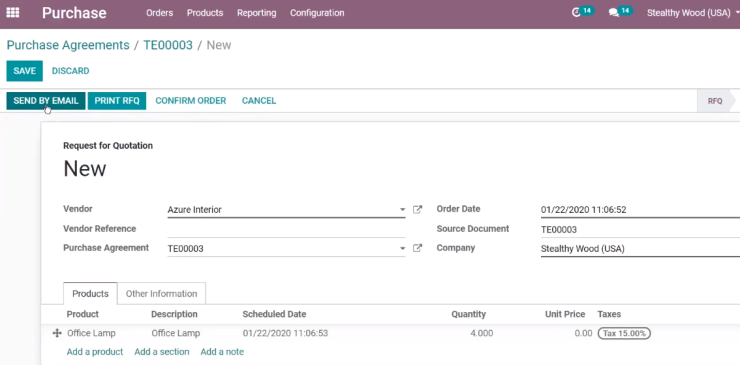This screenshot has width=740, height=365.
Task: Click the Purchase app title
Action: [x=74, y=13]
